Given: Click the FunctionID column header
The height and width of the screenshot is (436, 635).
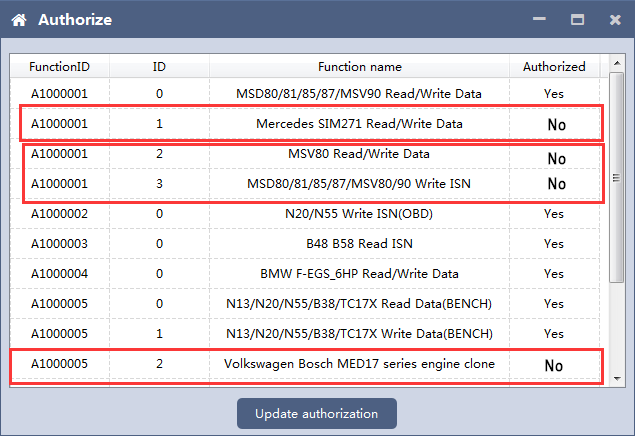Looking at the screenshot, I should point(60,66).
